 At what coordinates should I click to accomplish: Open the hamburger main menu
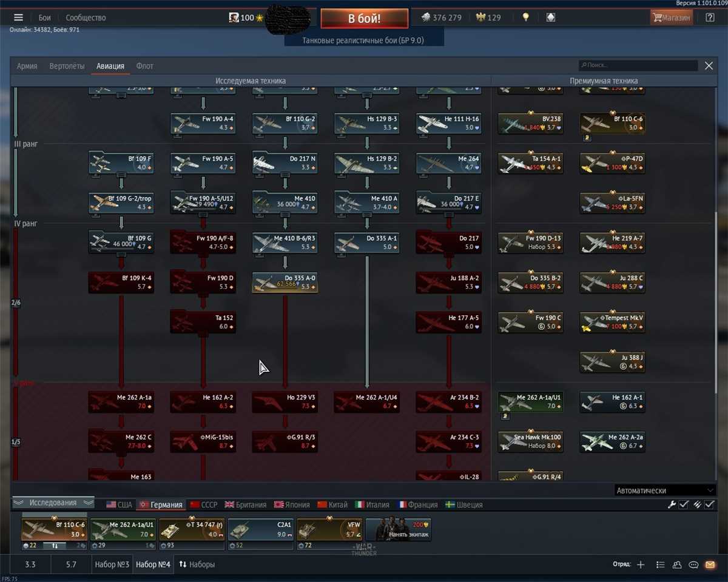pyautogui.click(x=18, y=18)
